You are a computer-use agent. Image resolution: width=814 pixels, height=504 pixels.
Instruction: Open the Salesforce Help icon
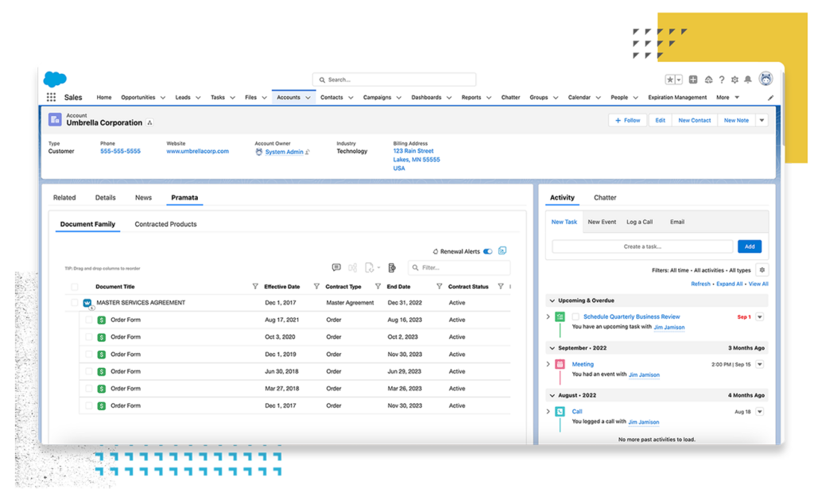point(722,79)
